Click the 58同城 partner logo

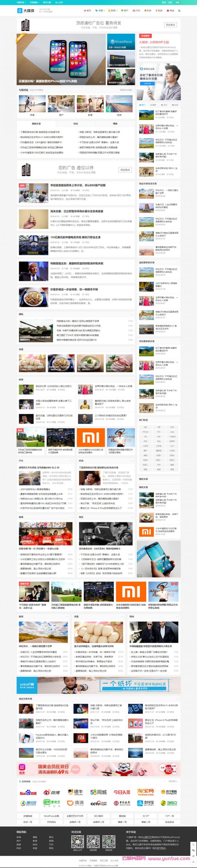tap(98, 792)
